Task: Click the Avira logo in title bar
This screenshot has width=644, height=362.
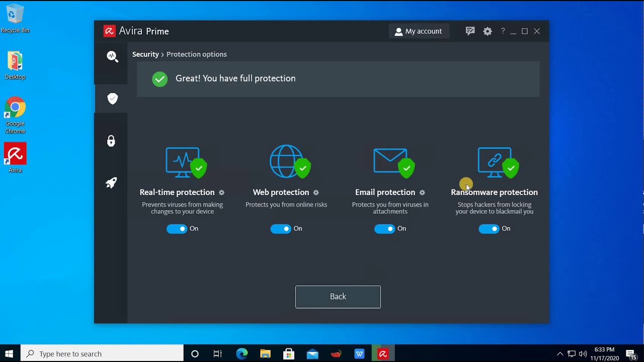Action: pos(109,31)
